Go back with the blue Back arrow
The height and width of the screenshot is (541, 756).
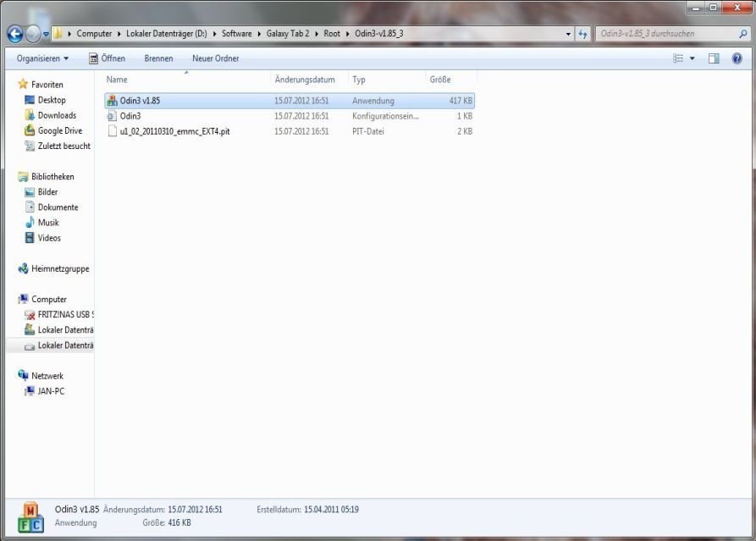click(x=15, y=34)
